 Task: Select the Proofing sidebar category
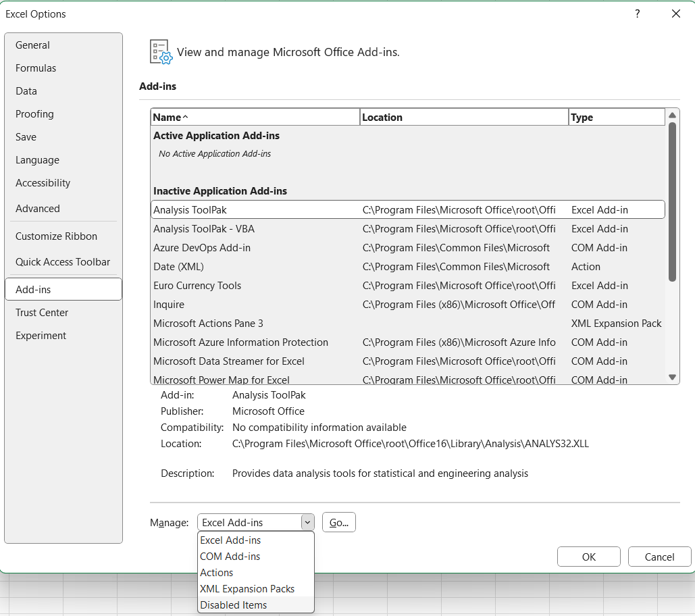pyautogui.click(x=34, y=113)
